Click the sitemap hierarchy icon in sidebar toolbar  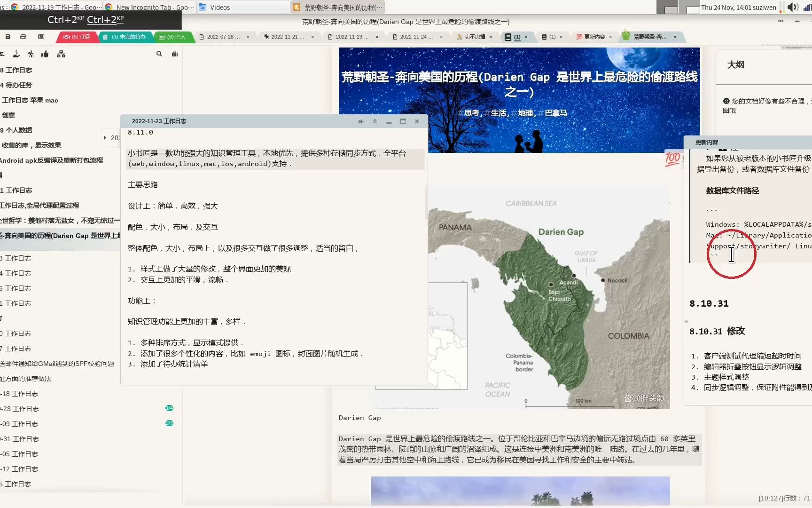[61, 54]
